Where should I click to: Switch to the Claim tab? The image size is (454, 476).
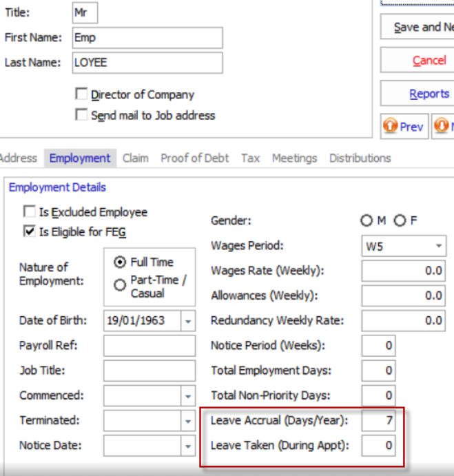135,158
